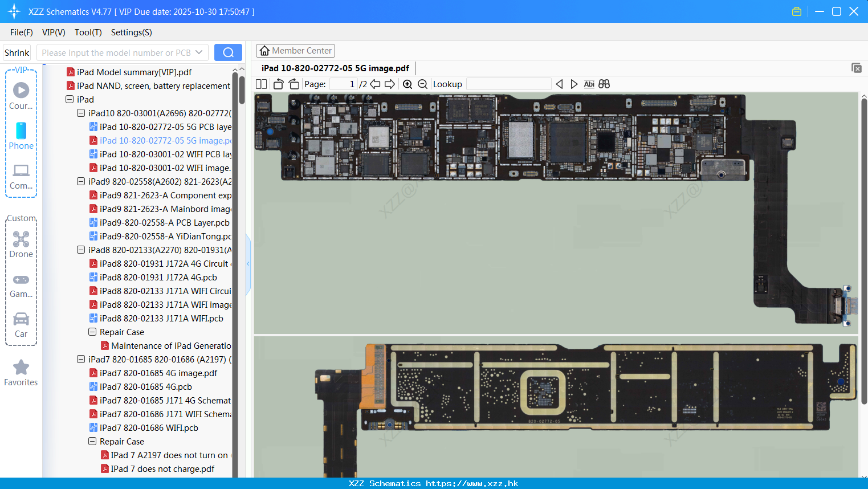Open the Member Center
The image size is (868, 489).
[295, 51]
